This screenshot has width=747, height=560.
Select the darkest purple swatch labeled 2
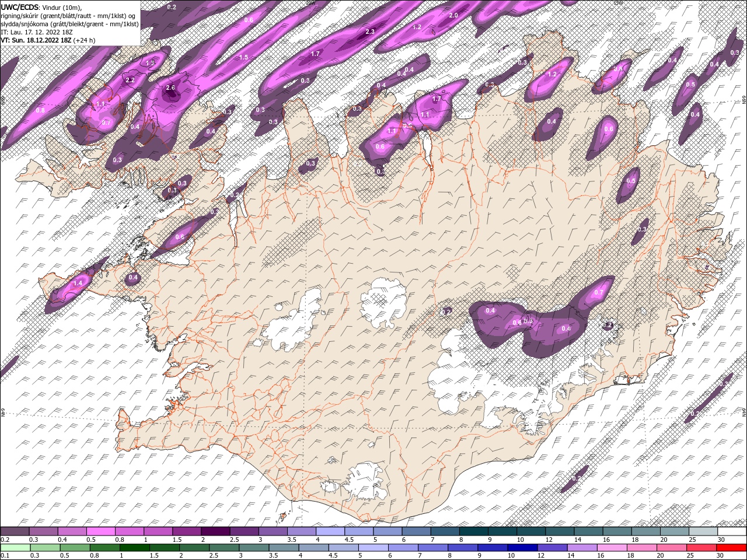(x=216, y=531)
